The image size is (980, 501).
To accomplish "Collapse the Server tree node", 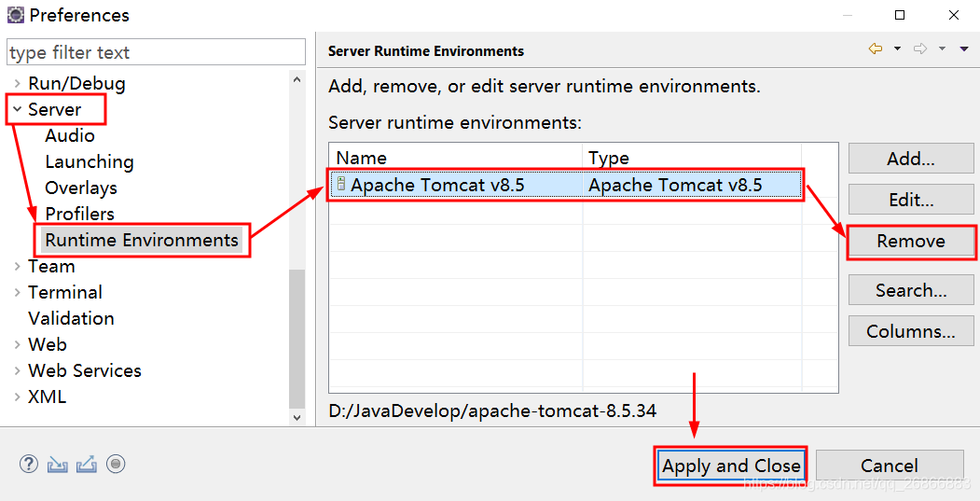I will 18,109.
